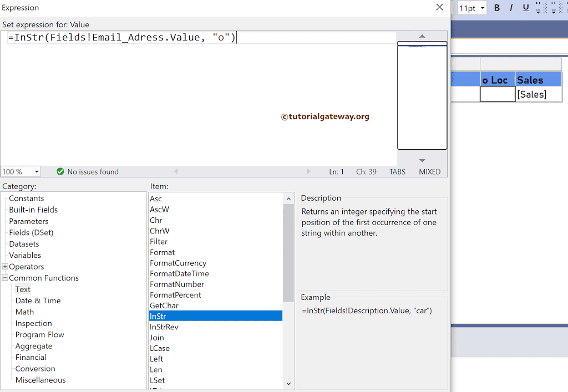568x392 pixels.
Task: Select FormatCurrency in the Item list
Action: click(178, 263)
